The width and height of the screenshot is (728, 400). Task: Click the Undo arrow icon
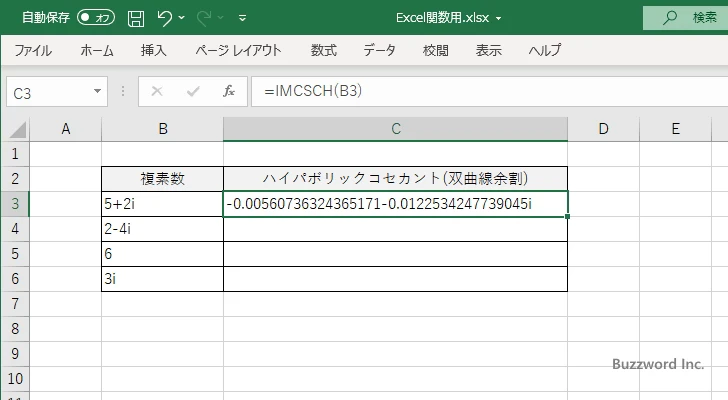click(x=164, y=18)
